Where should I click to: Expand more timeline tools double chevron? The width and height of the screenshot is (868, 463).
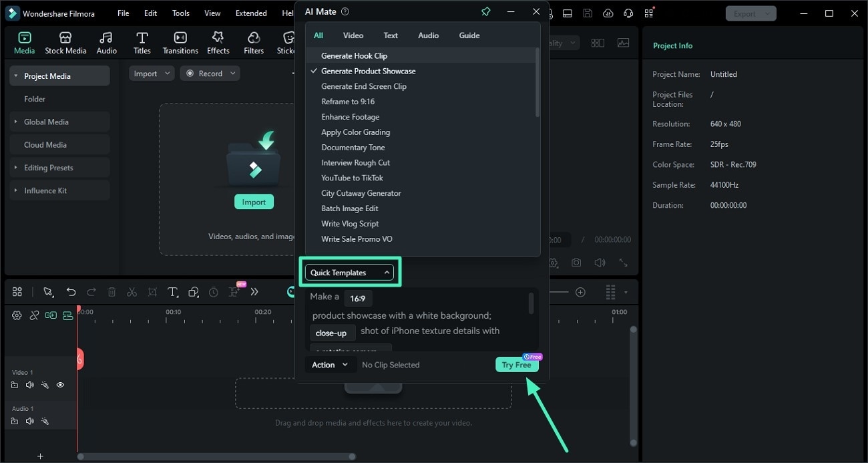[254, 292]
